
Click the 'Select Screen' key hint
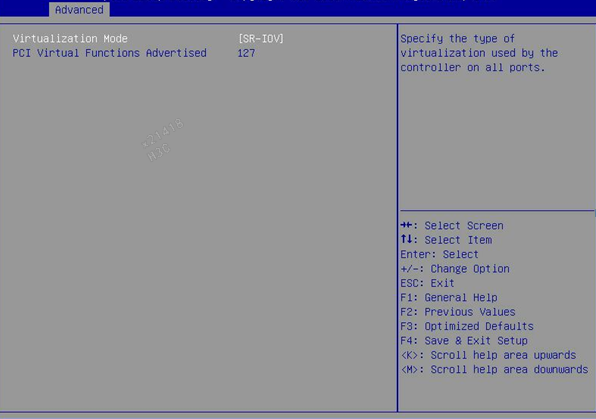tap(464, 226)
